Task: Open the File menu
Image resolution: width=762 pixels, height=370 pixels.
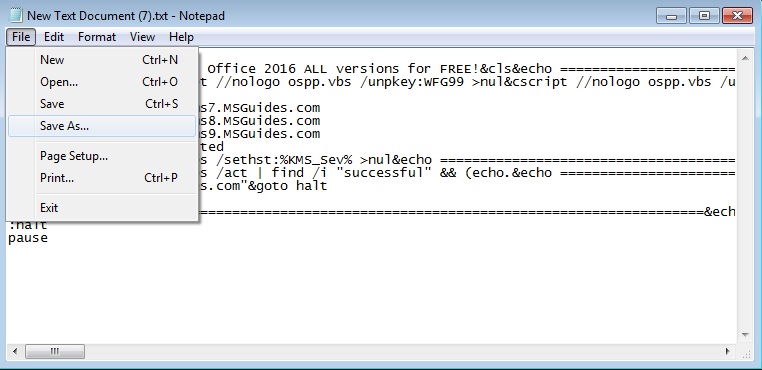Action: click(21, 37)
